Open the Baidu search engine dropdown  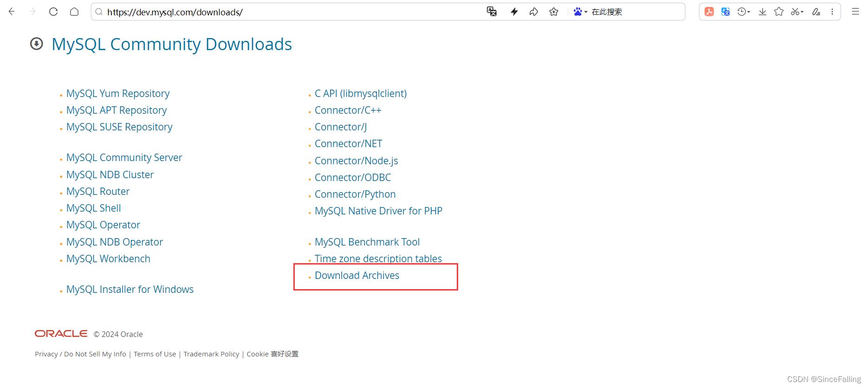tap(580, 12)
